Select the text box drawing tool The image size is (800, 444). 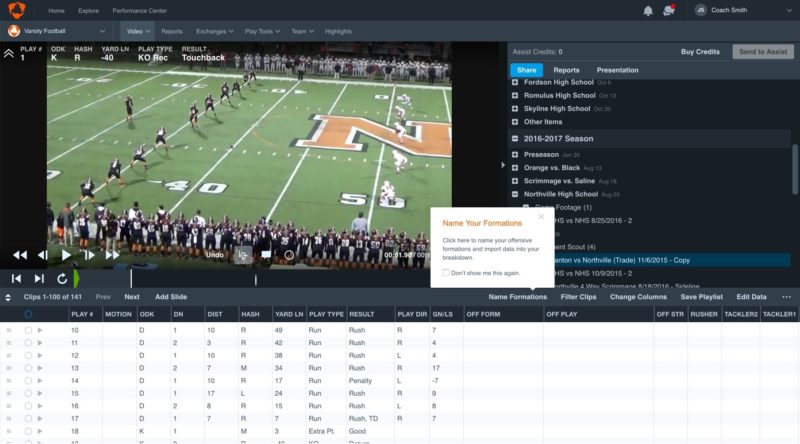pos(266,254)
